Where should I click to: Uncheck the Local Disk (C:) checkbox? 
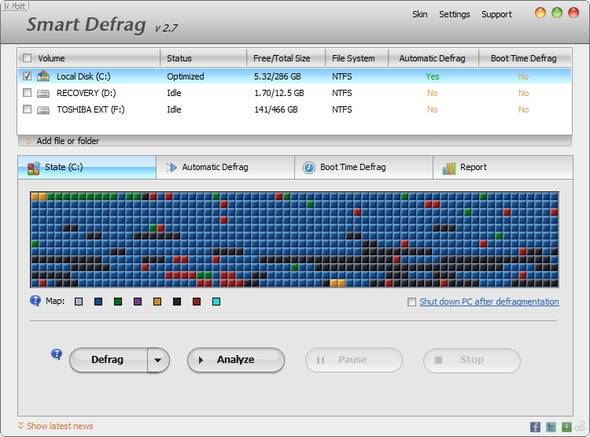(x=27, y=76)
